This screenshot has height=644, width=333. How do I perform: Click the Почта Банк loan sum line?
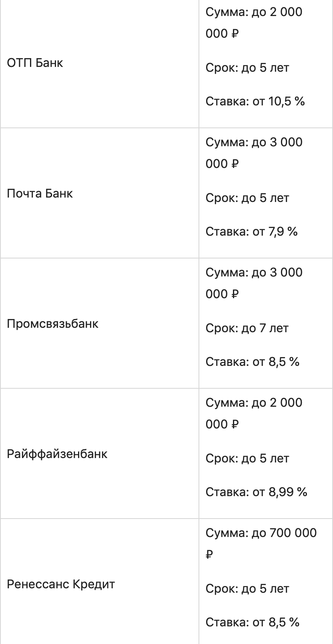[x=254, y=143]
